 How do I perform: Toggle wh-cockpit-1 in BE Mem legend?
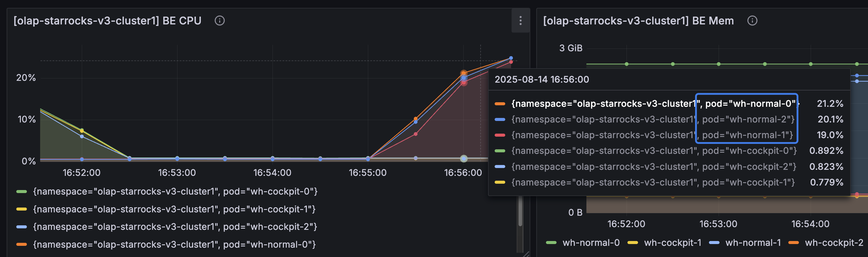672,243
